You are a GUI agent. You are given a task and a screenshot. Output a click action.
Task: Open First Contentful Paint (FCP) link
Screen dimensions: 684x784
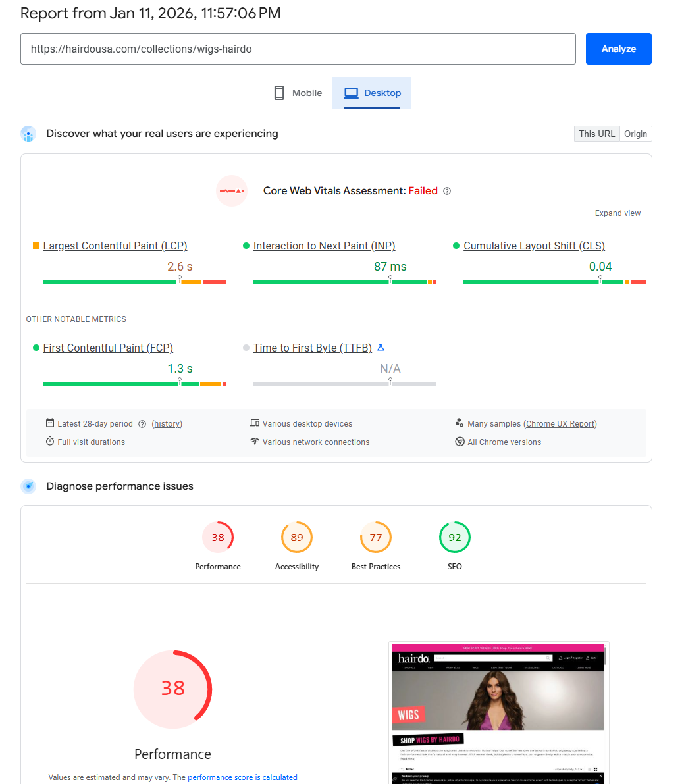pyautogui.click(x=108, y=348)
